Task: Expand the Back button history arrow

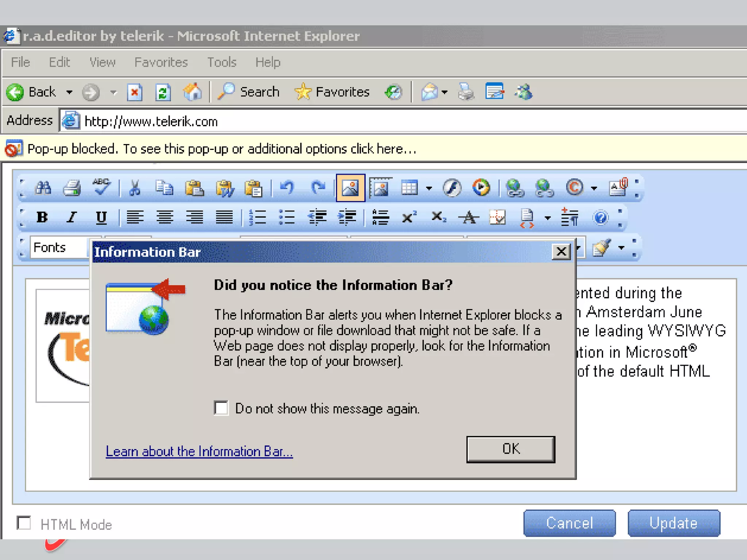Action: 69,92
